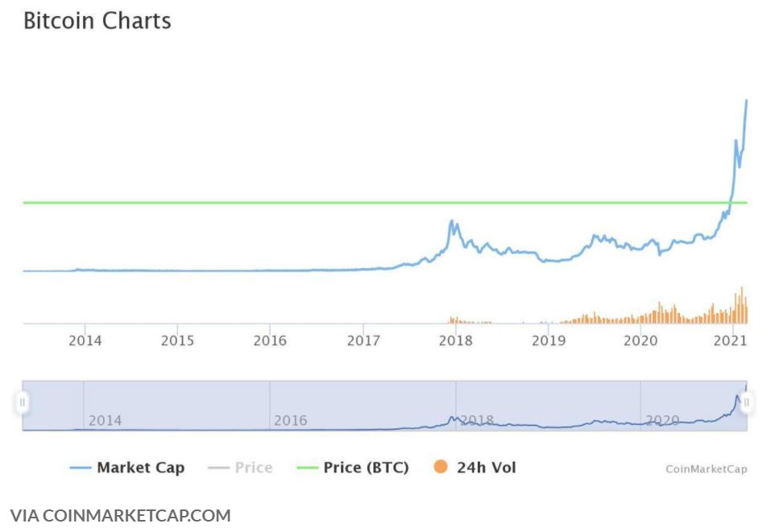Enable the greyed-out Price legend series
The image size is (779, 532).
(x=253, y=468)
